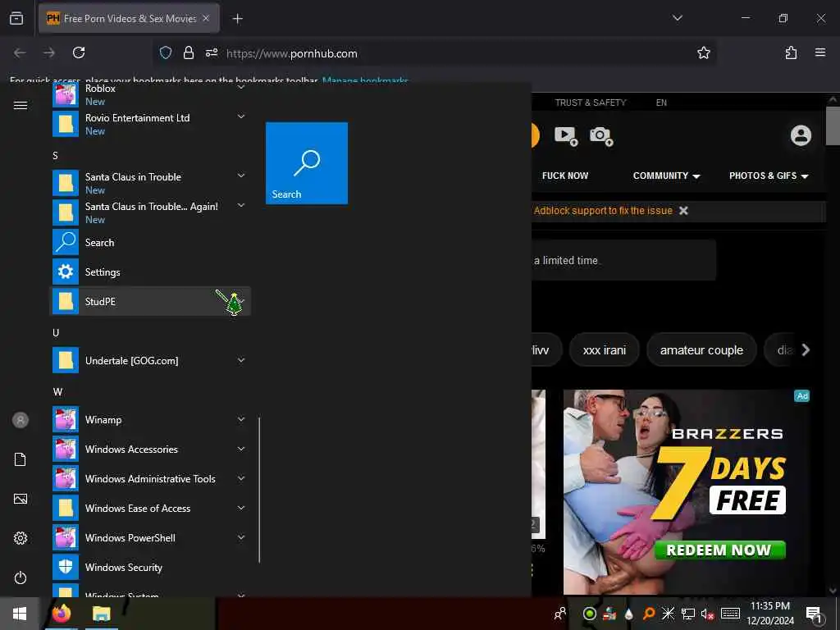Select the StudPE folder entry
840x630 pixels.
(151, 301)
